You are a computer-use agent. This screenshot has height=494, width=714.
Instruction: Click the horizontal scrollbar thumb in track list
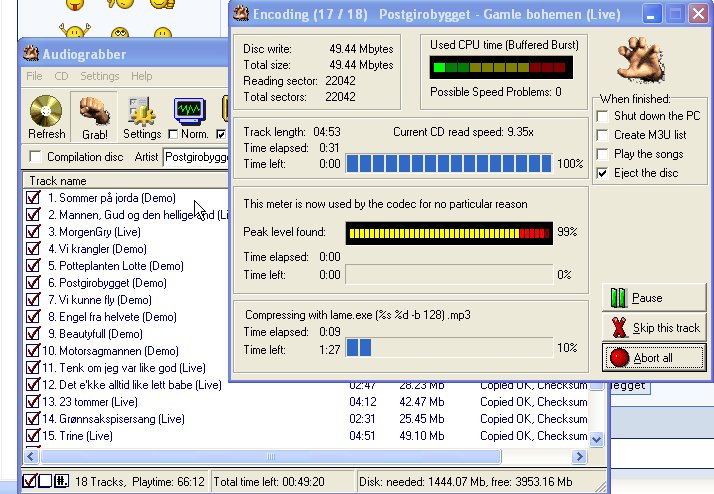[x=270, y=456]
